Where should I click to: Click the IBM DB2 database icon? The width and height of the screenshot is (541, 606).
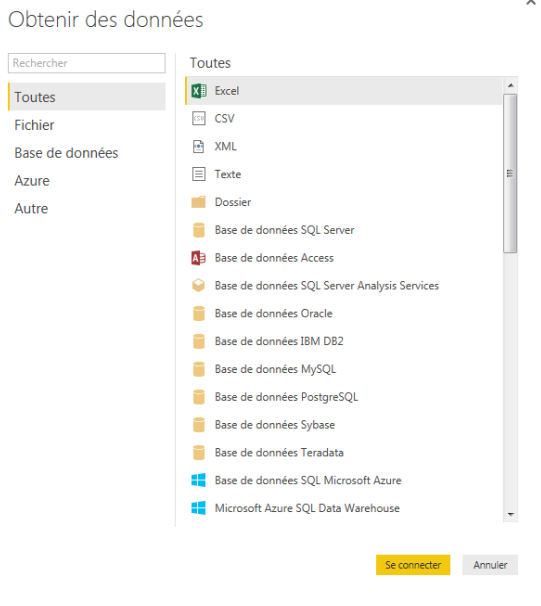199,341
